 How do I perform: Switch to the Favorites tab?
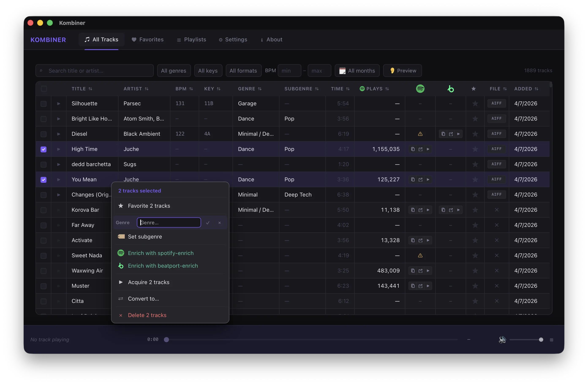147,39
